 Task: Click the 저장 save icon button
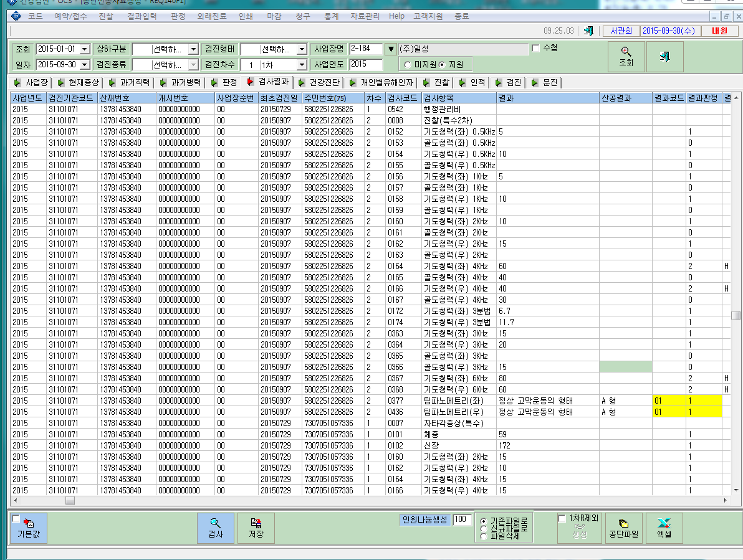click(256, 528)
